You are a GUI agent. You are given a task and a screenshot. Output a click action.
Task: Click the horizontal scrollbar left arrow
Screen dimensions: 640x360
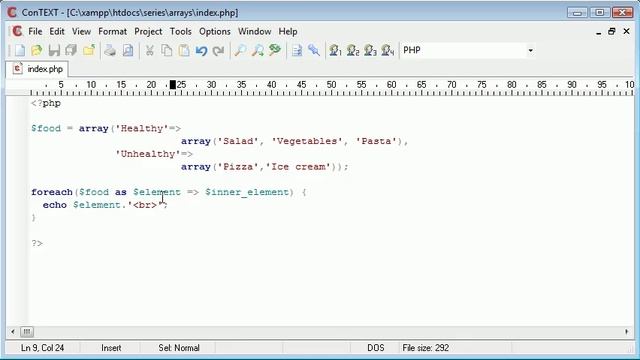13,332
